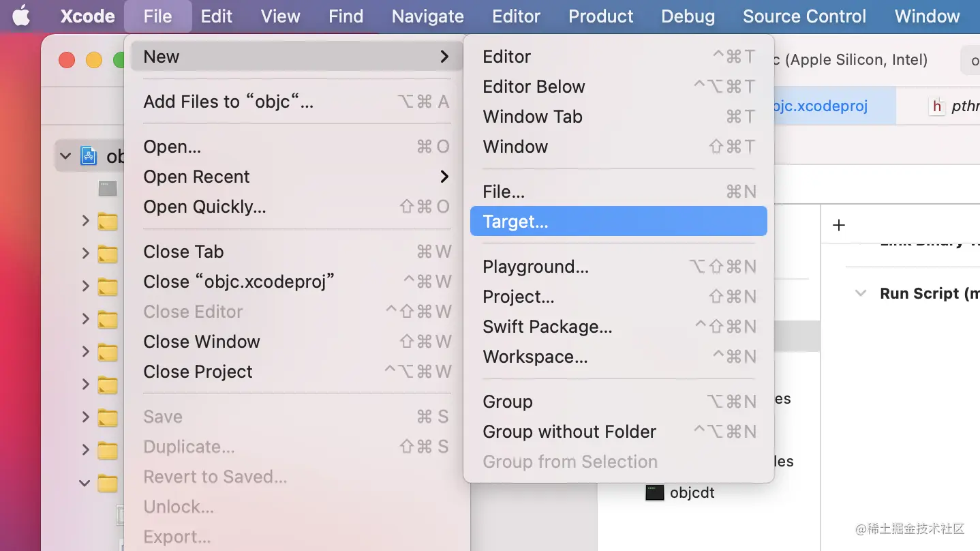
Task: Select Project… in New submenu
Action: coord(619,297)
